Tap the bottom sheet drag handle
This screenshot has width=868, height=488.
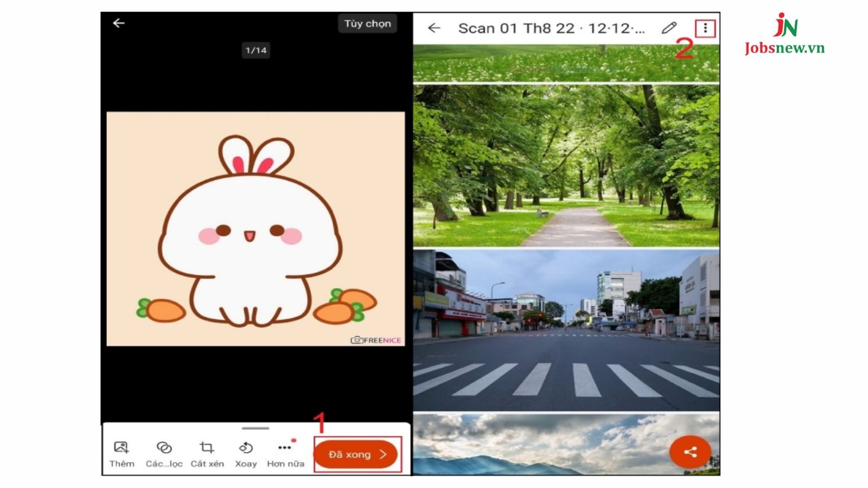point(256,428)
